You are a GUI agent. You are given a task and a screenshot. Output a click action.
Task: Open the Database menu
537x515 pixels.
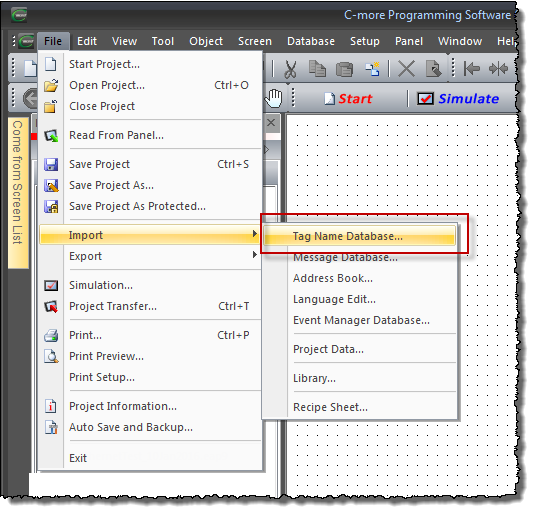pyautogui.click(x=311, y=41)
